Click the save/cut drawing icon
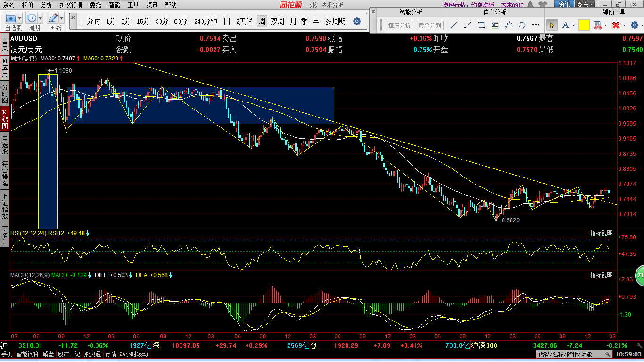 coord(597,25)
